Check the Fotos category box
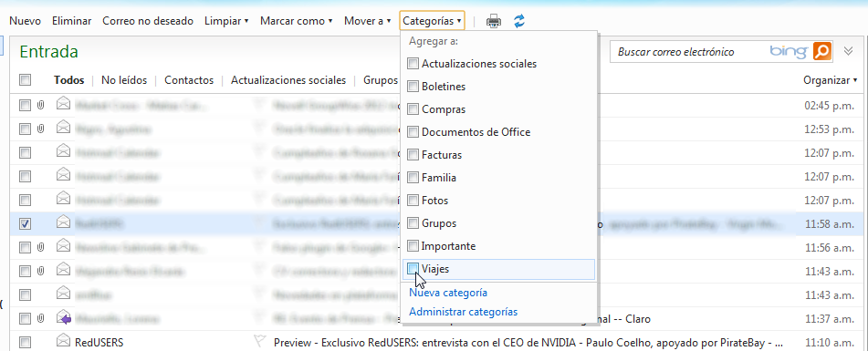868x351 pixels. 413,201
